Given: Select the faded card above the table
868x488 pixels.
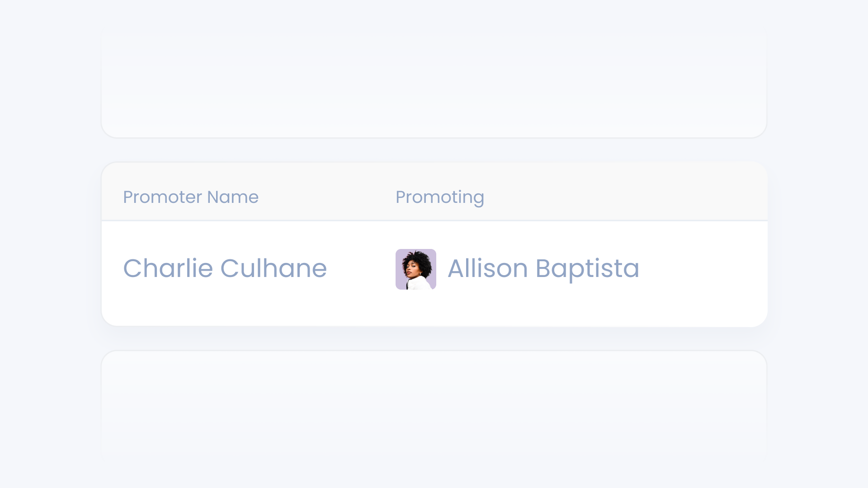Looking at the screenshot, I should point(434,86).
